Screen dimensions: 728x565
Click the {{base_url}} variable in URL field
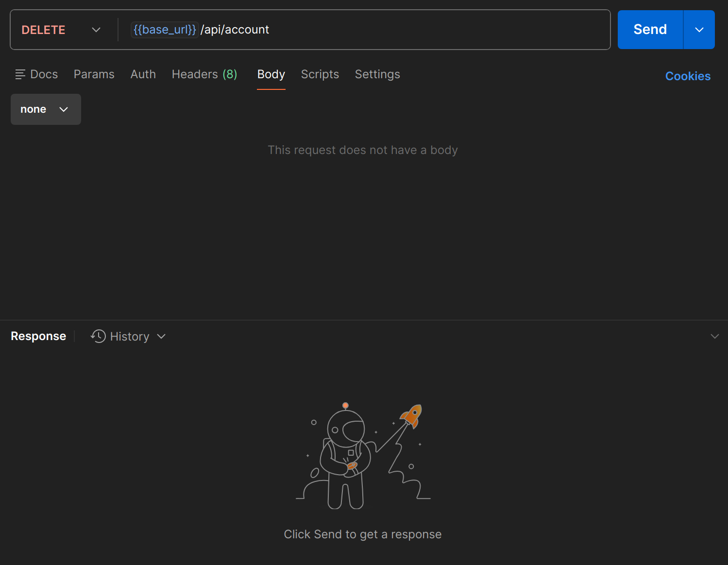pos(165,30)
